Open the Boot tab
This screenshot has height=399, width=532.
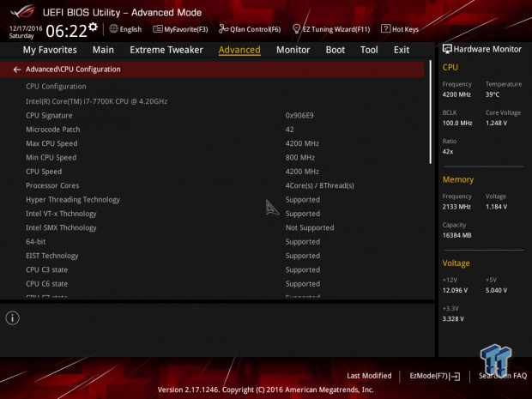click(x=336, y=50)
